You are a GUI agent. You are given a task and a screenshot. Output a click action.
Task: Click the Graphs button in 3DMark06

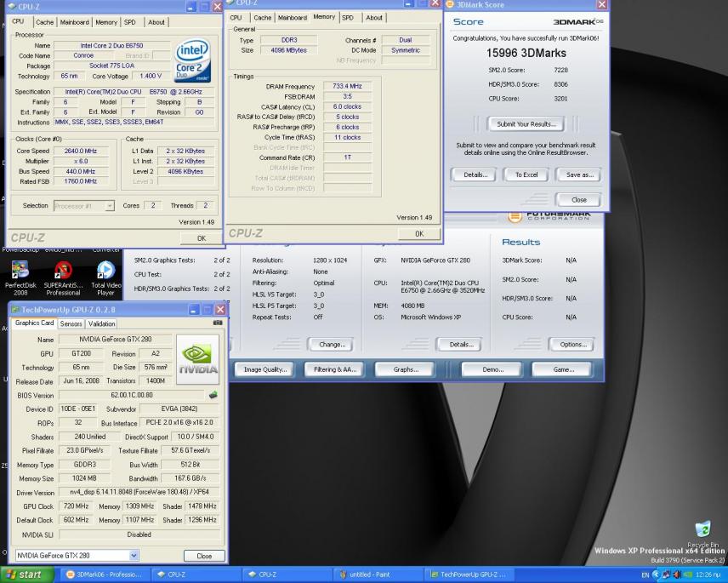tap(406, 369)
